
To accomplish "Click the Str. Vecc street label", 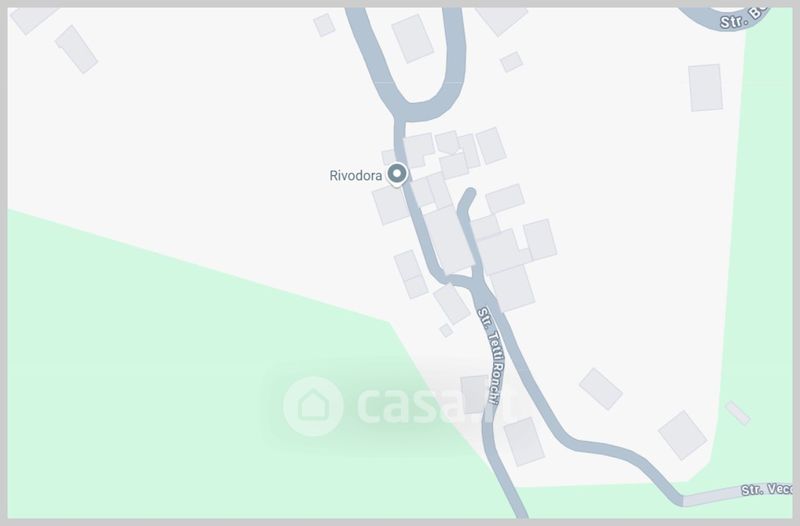I will click(767, 489).
